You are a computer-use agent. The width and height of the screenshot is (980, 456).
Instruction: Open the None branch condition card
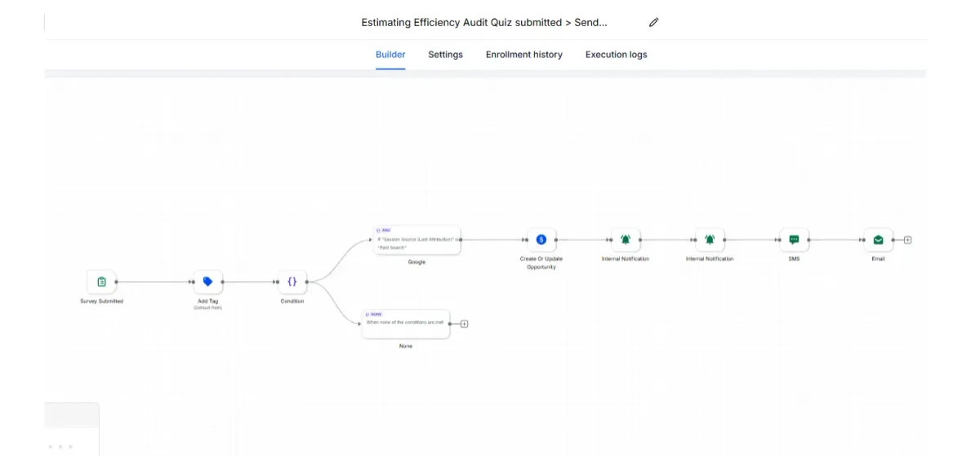(406, 324)
